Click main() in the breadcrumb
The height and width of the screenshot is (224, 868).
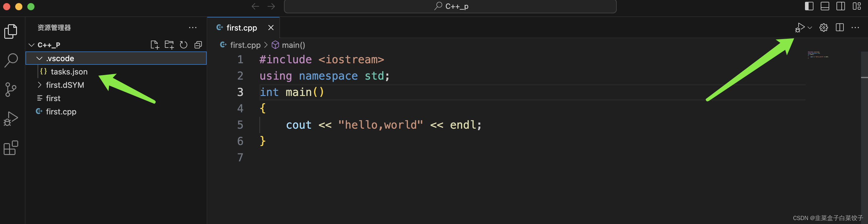point(293,45)
